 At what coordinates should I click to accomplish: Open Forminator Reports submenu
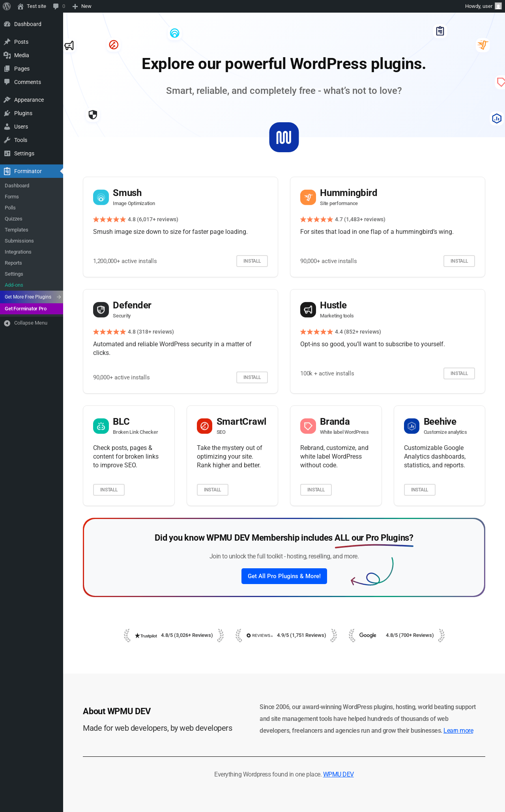pyautogui.click(x=32, y=263)
